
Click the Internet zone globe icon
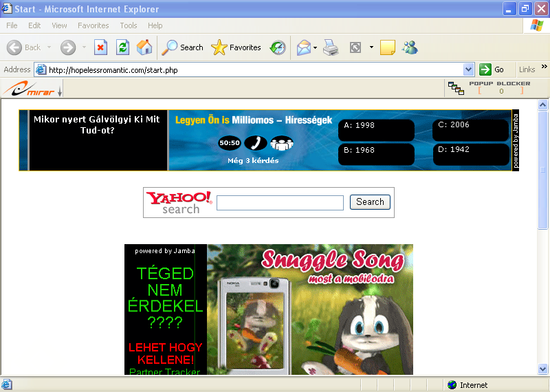452,385
